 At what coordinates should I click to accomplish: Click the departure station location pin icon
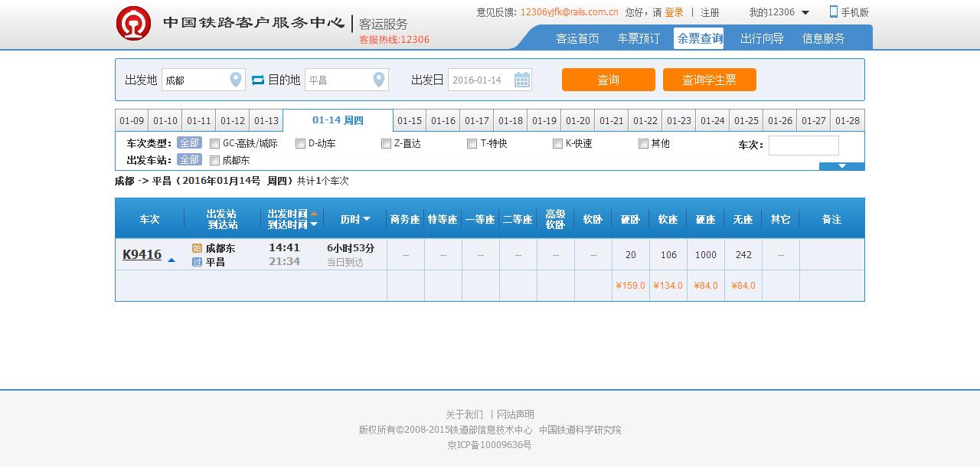tap(236, 80)
